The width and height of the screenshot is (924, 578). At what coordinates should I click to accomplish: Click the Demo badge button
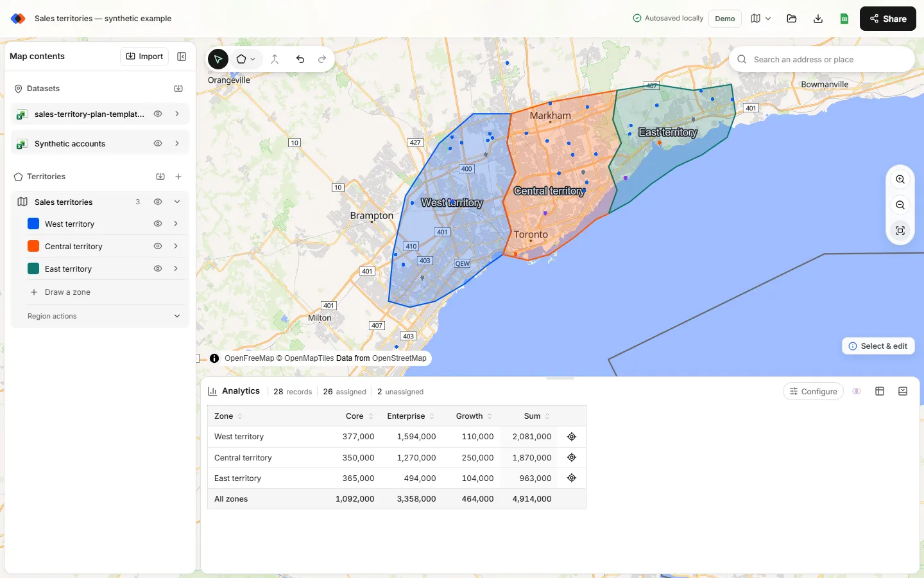coord(725,19)
